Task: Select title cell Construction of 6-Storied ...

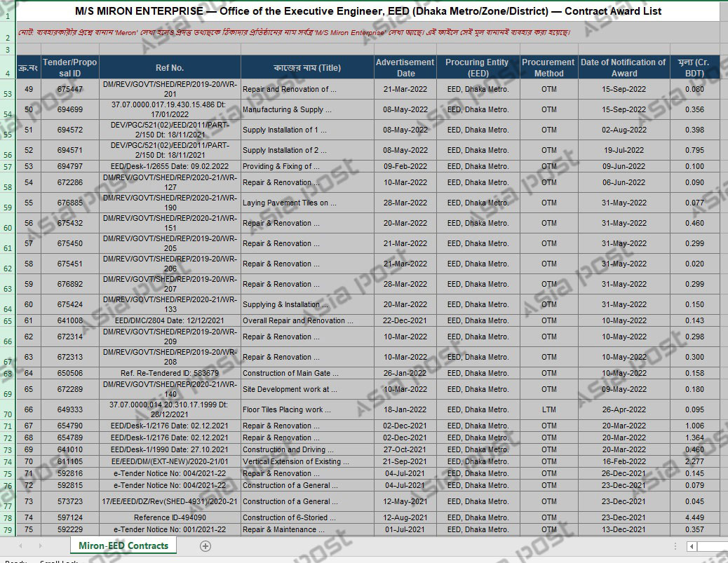Action: [x=307, y=517]
